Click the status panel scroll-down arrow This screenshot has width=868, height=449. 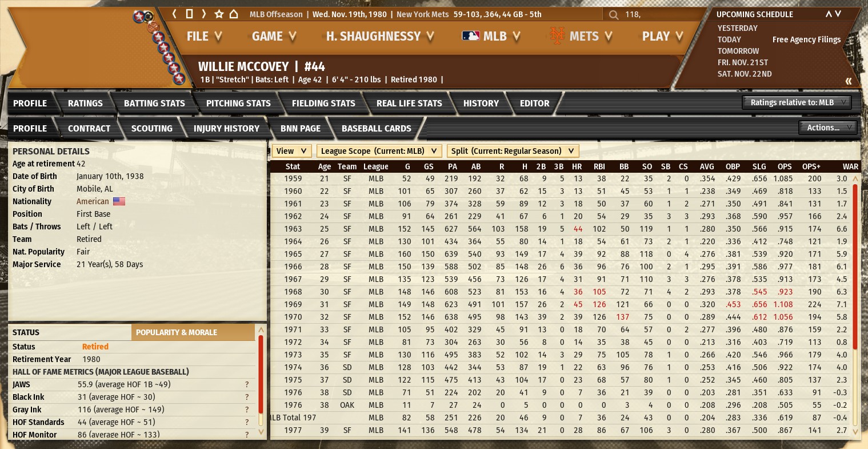point(261,432)
